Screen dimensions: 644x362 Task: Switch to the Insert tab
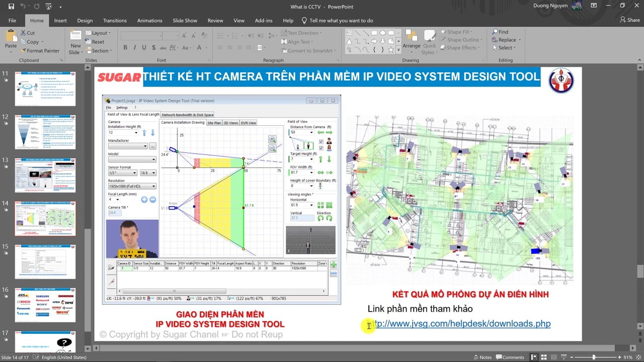60,21
